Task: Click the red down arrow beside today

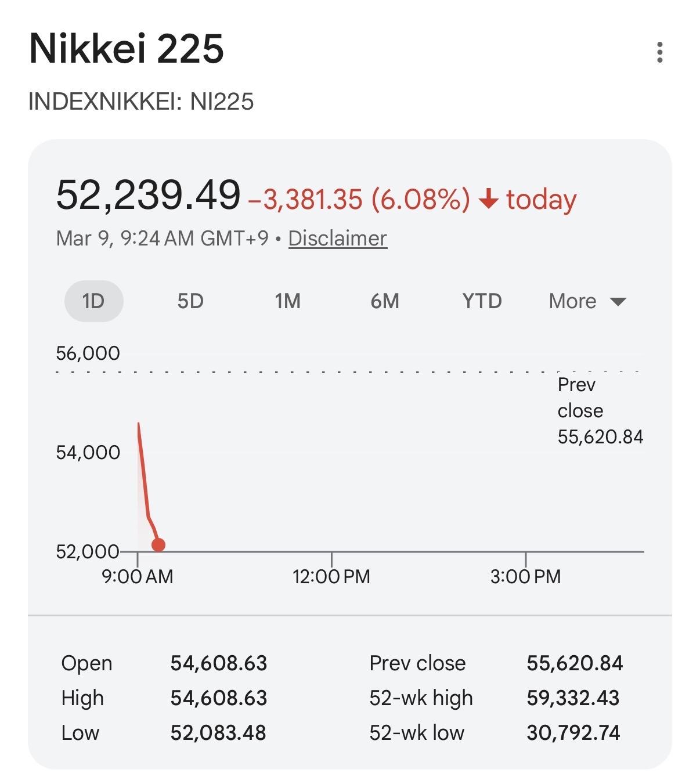Action: [488, 200]
